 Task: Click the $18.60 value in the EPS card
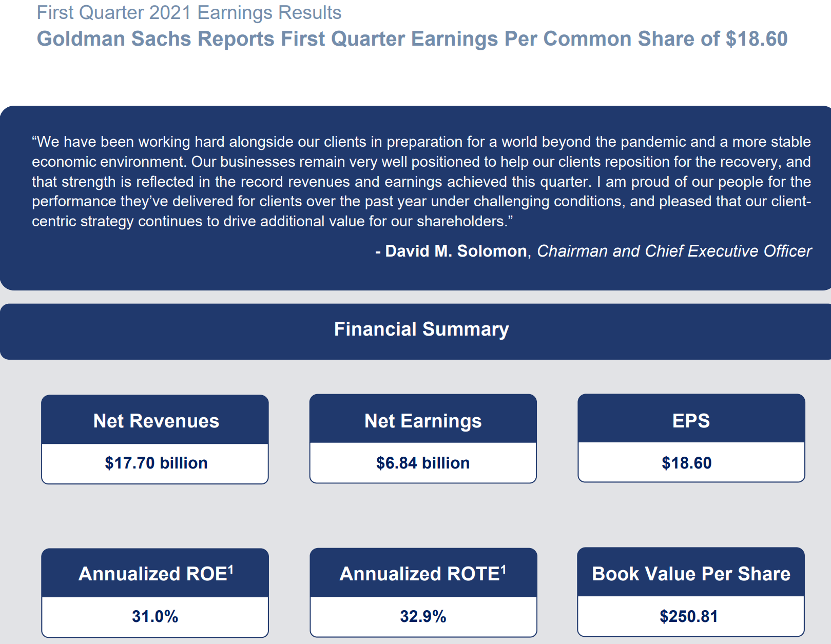pyautogui.click(x=686, y=463)
